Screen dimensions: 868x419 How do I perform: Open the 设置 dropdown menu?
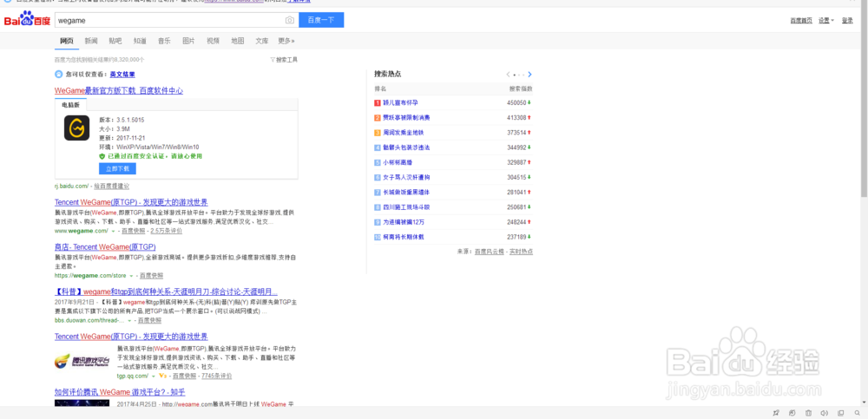[x=826, y=21]
